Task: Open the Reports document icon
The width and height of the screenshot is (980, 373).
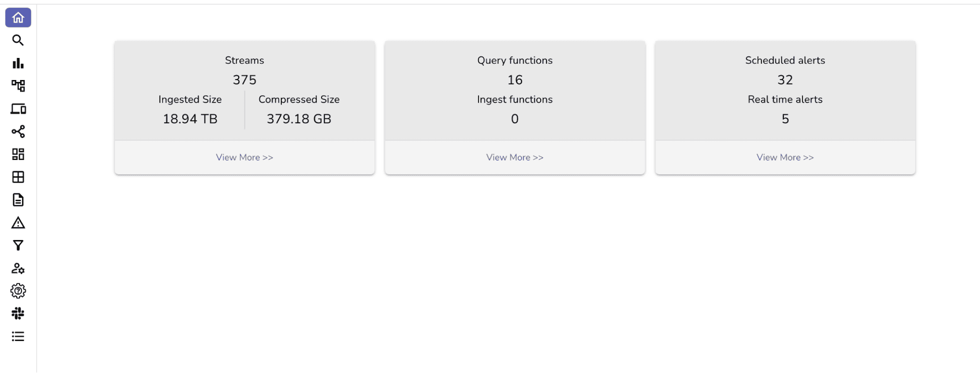Action: [x=18, y=200]
